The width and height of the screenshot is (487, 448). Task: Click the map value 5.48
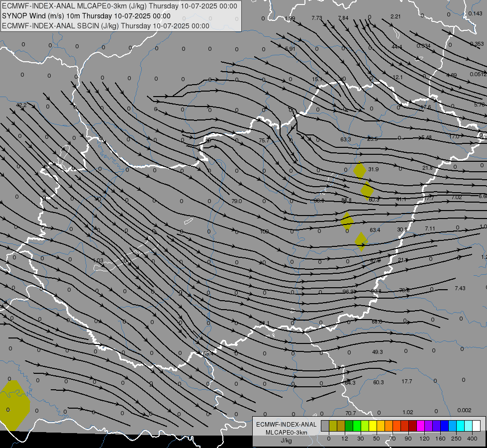(x=426, y=137)
